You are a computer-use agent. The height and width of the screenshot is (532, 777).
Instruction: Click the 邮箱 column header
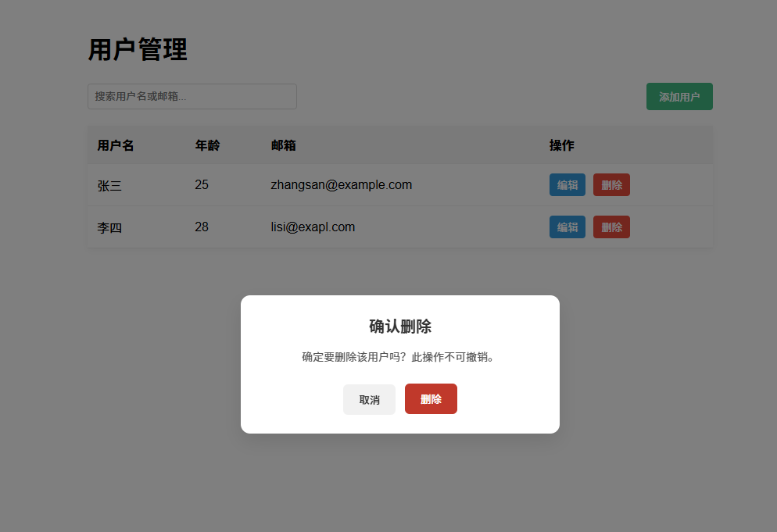coord(284,145)
